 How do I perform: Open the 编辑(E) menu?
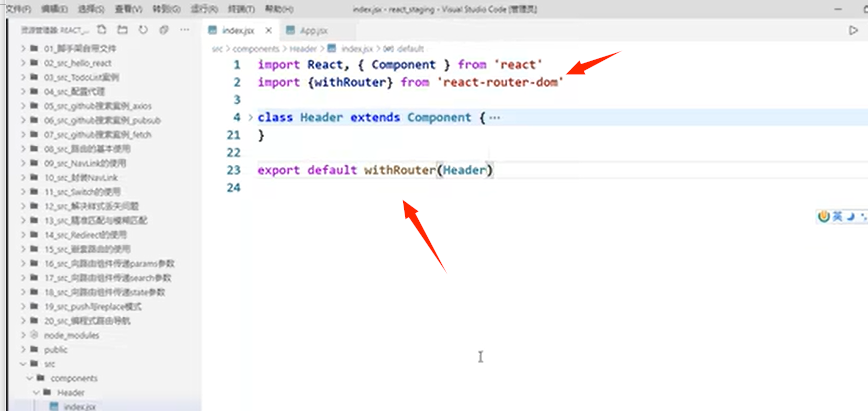point(54,9)
